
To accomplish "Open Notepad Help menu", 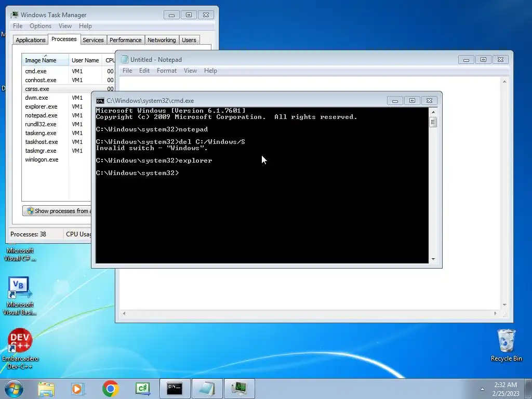I will pyautogui.click(x=210, y=71).
